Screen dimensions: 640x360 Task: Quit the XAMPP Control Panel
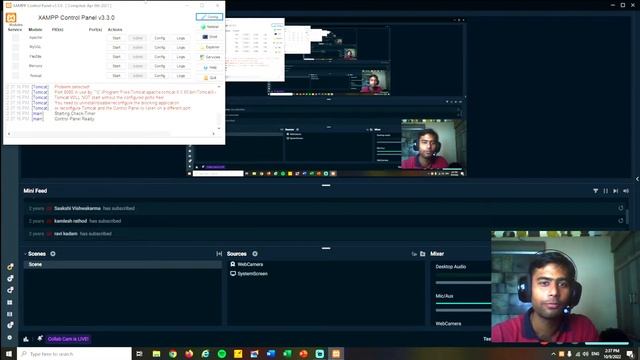click(x=209, y=78)
